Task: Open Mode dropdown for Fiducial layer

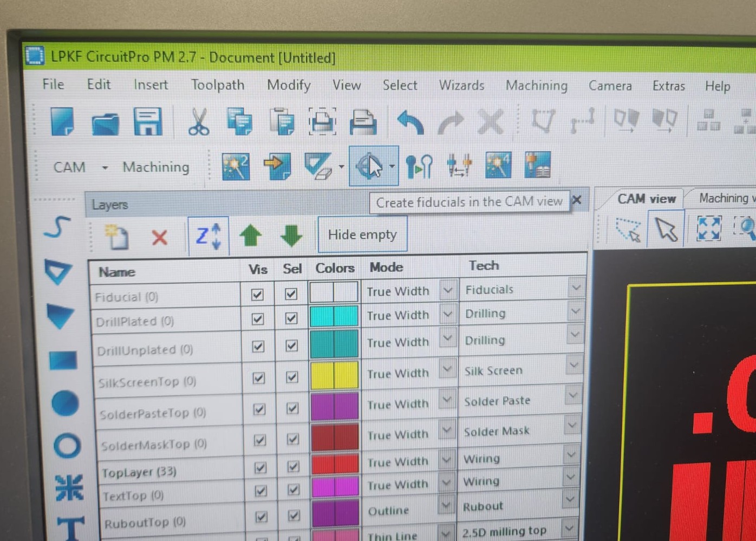Action: coord(447,290)
